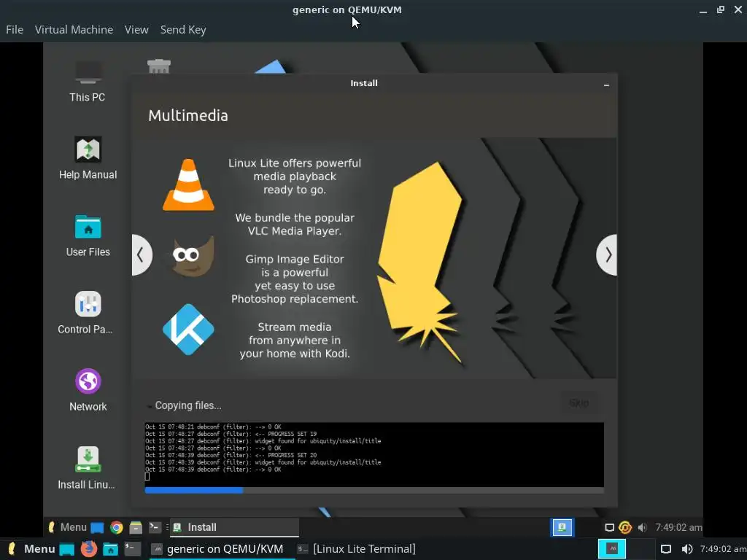Click the guest volume tray icon
Screen dimensions: 747x560
click(642, 528)
